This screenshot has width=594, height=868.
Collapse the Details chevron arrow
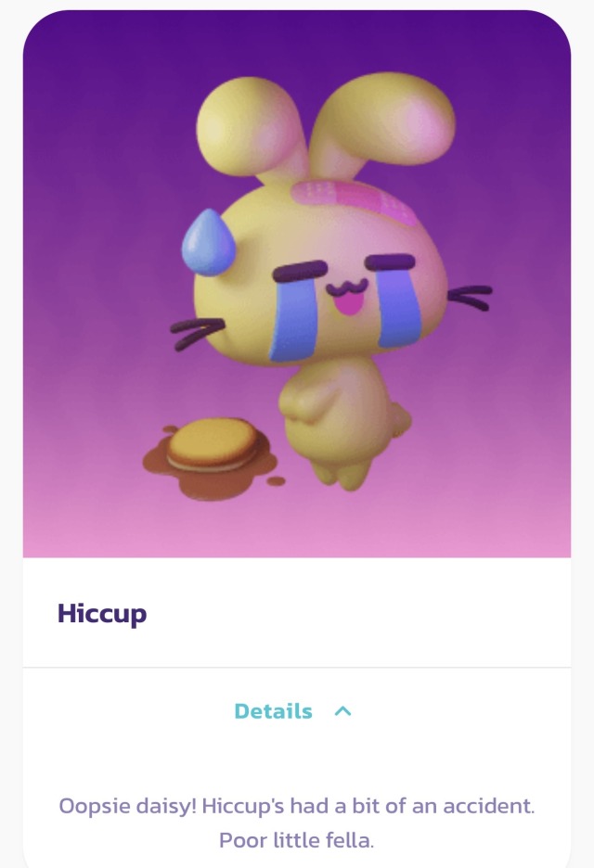[343, 710]
